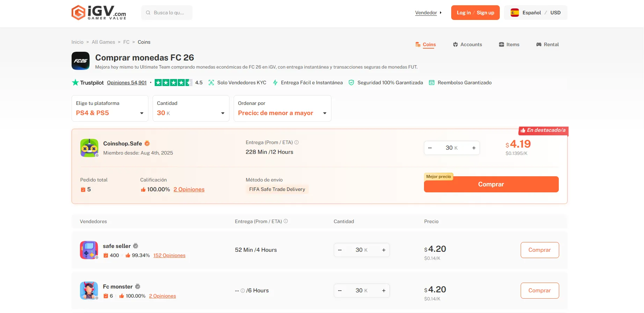
Task: Click info icon in Entrega table header
Action: pos(286,221)
